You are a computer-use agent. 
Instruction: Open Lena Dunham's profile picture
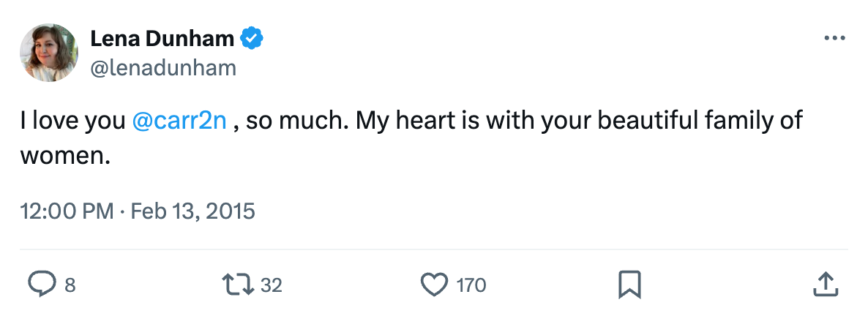(50, 53)
